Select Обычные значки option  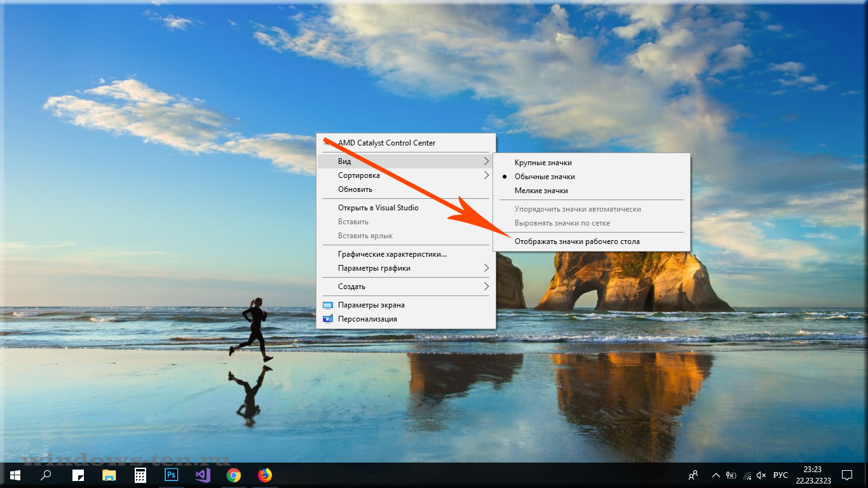click(x=592, y=177)
